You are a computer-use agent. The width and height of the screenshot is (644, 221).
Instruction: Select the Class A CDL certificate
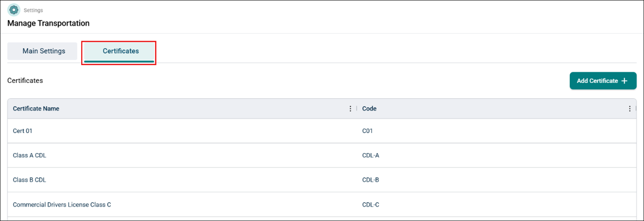click(x=29, y=155)
